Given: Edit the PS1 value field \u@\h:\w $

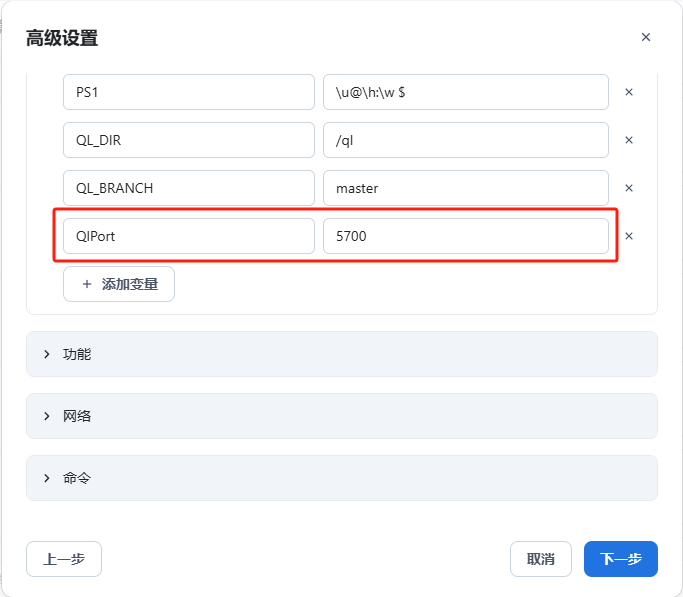Looking at the screenshot, I should tap(466, 92).
